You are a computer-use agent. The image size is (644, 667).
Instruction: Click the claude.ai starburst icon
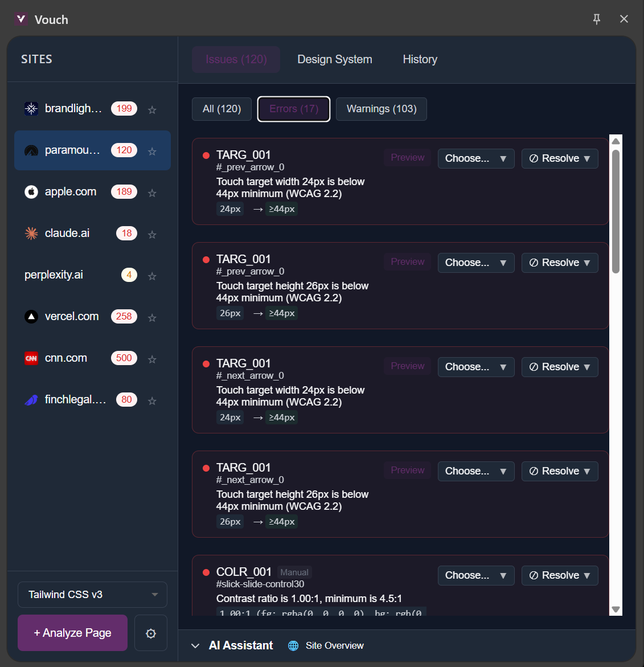[x=31, y=233]
